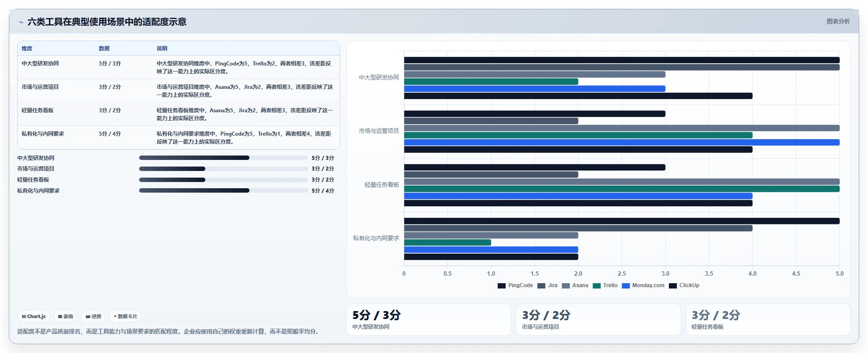
Task: Select the 数据 column header
Action: tap(104, 49)
